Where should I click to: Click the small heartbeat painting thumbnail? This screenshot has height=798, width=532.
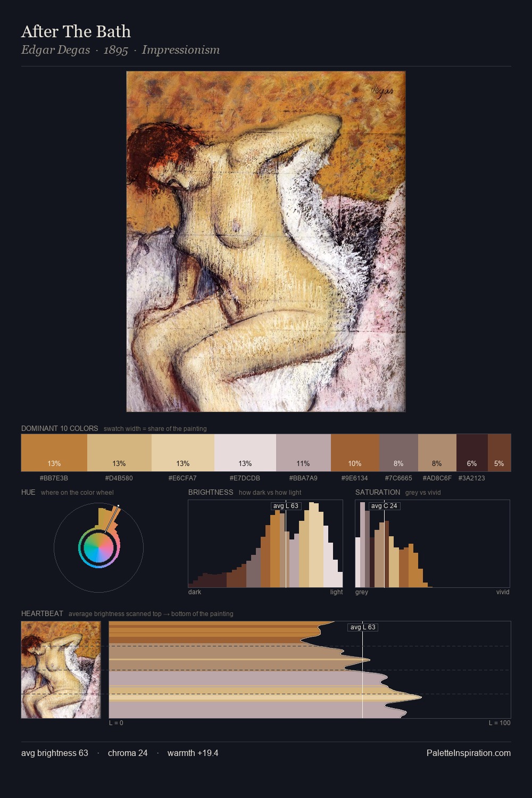point(61,670)
